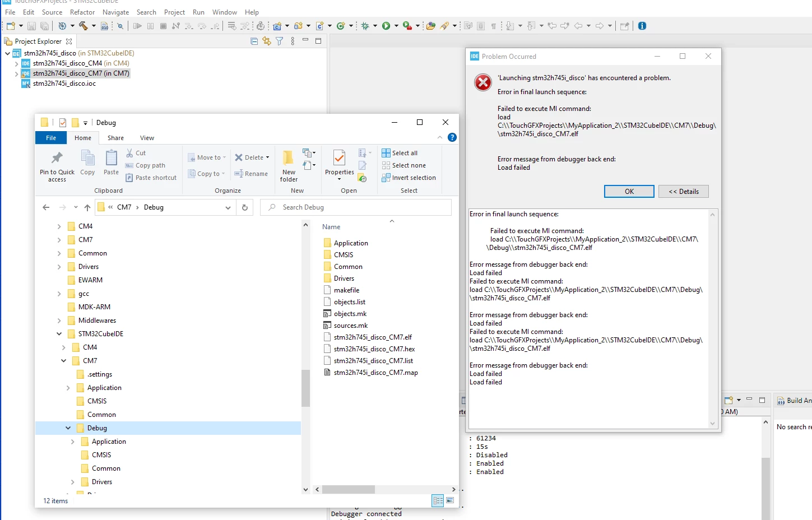Click the Open Perspective icon in IDE toolbar

(624, 26)
